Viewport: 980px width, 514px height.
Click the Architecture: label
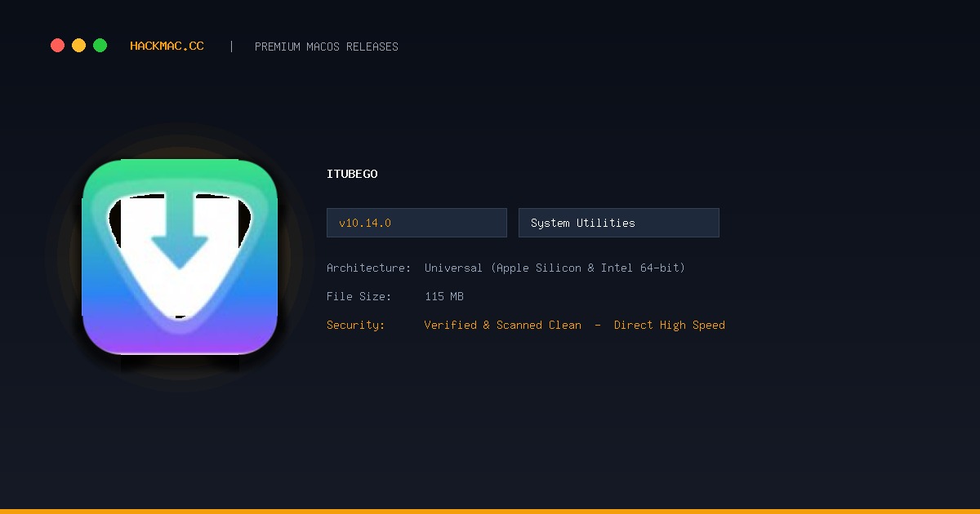pos(368,268)
